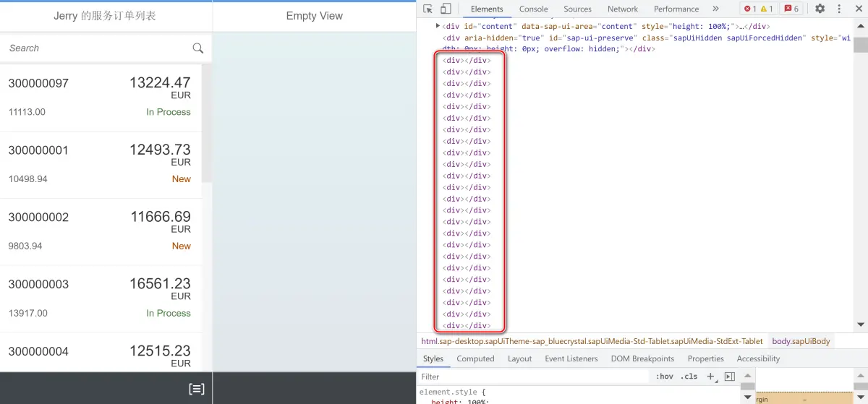Open the DOM Breakpoints tab
This screenshot has width=868, height=404.
(x=642, y=358)
